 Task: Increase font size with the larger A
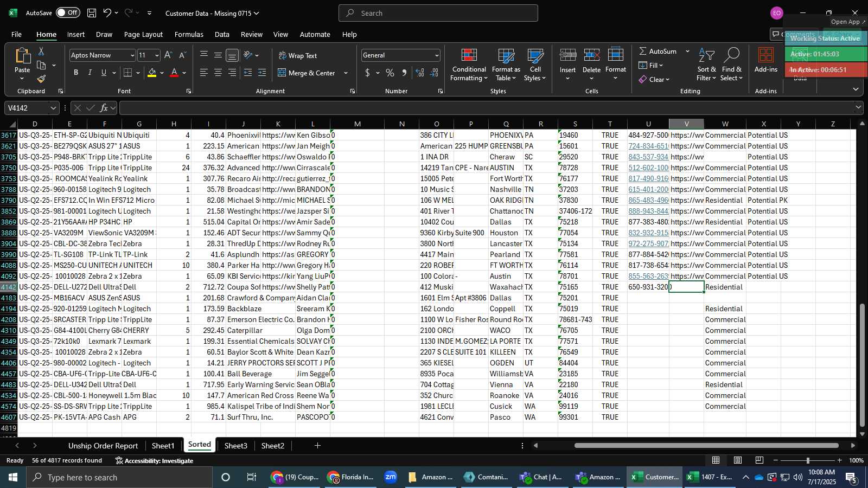[x=168, y=55]
